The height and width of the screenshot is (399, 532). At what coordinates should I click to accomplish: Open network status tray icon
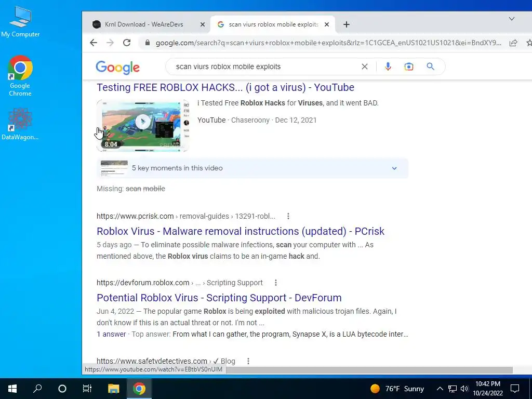point(453,389)
